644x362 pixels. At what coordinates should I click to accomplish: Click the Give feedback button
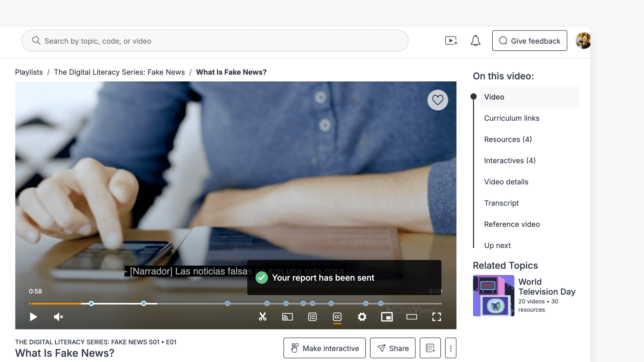[530, 41]
